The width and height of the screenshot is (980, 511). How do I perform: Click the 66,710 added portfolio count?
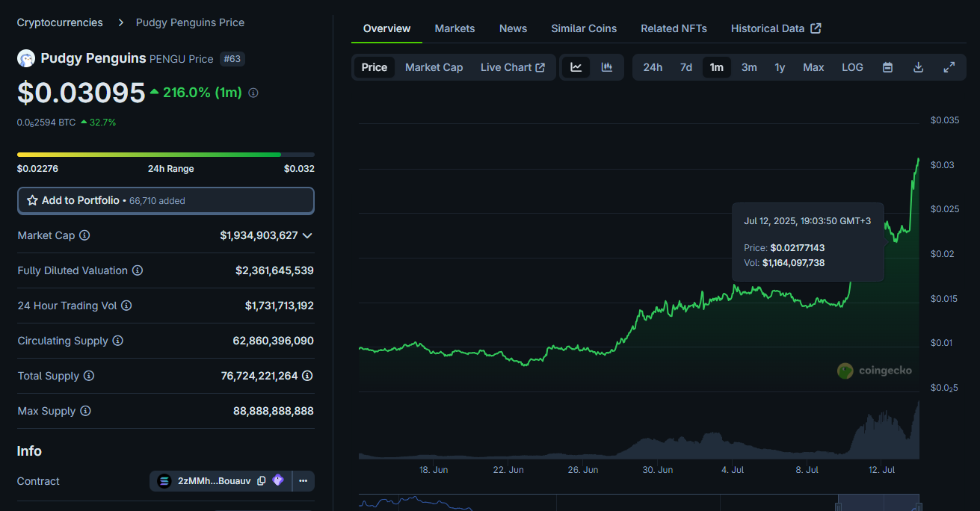(157, 201)
